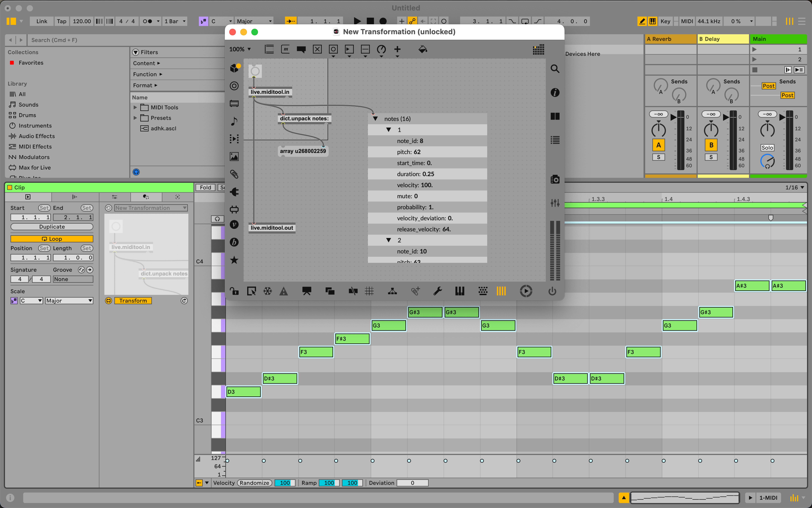Screen dimensions: 812x508
Task: Open the Max mixer sliders icon
Action: tap(555, 203)
